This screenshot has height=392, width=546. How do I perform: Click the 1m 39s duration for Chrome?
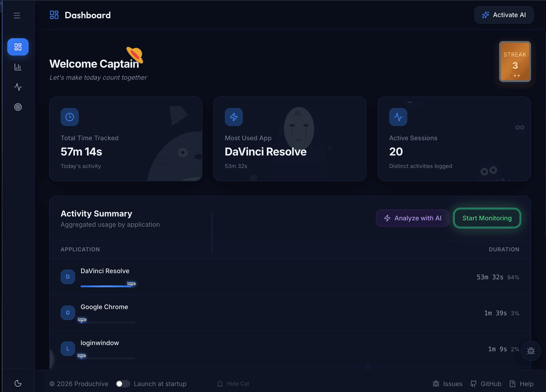point(495,313)
